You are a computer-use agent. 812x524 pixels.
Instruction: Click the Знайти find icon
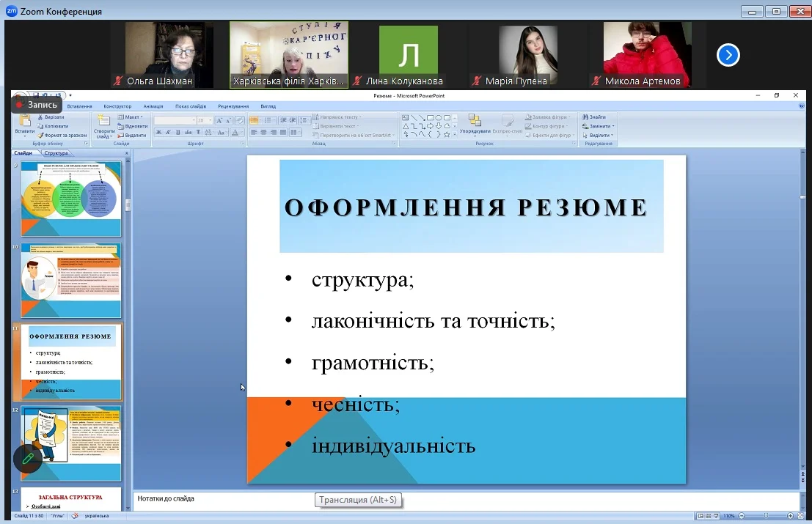coord(596,117)
